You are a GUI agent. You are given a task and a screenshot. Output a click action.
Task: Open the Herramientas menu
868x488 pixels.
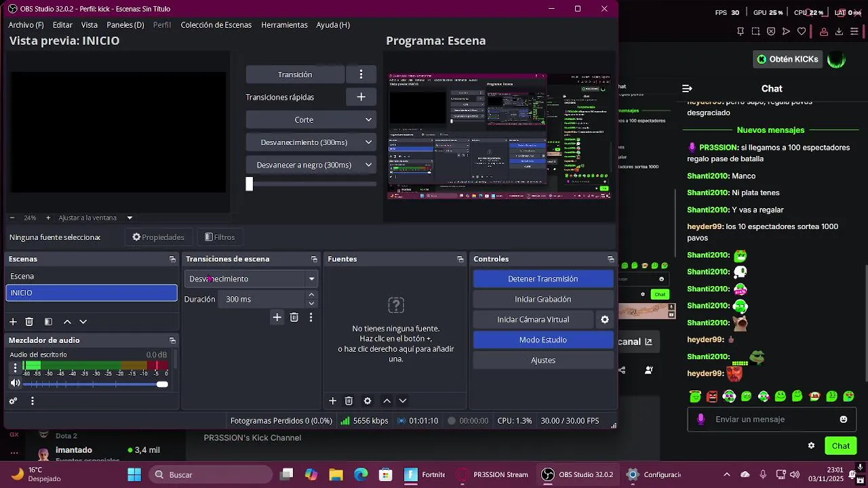pyautogui.click(x=284, y=25)
